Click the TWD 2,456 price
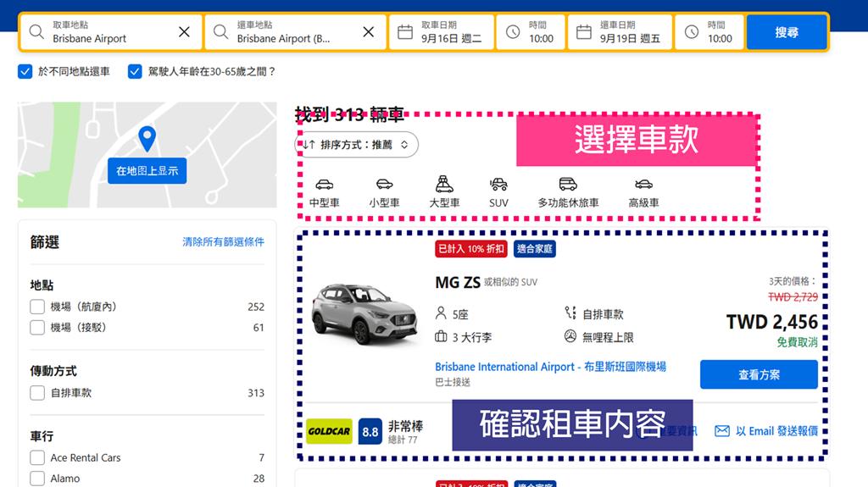Viewport: 868px width, 487px height. 771,322
